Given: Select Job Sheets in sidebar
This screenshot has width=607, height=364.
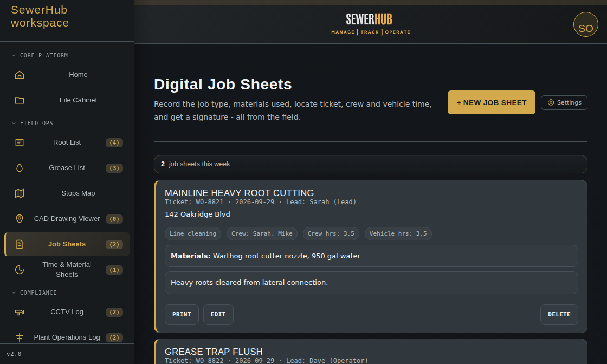Looking at the screenshot, I should click(67, 244).
